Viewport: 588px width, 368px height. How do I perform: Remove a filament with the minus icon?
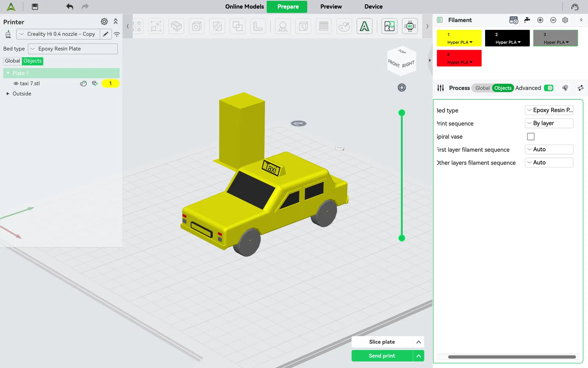553,20
